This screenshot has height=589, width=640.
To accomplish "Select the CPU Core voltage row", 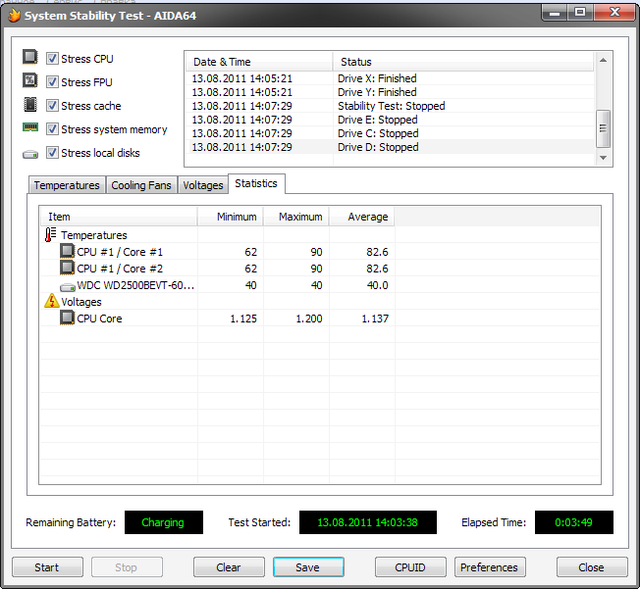I will (x=100, y=319).
